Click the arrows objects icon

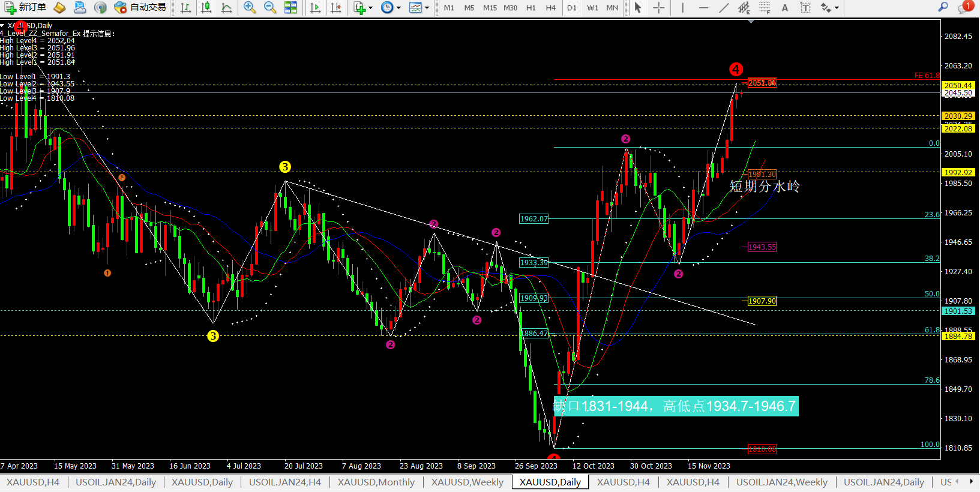pos(826,8)
